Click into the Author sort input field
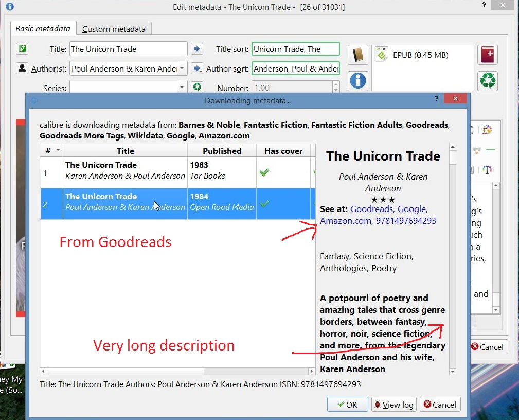Image resolution: width=519 pixels, height=420 pixels. click(x=296, y=68)
